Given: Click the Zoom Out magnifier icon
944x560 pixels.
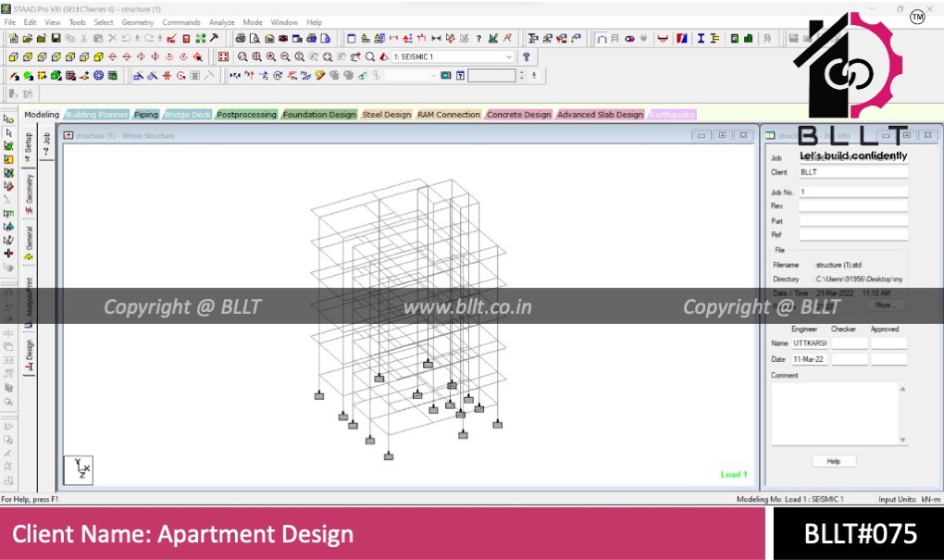Looking at the screenshot, I should [x=285, y=56].
